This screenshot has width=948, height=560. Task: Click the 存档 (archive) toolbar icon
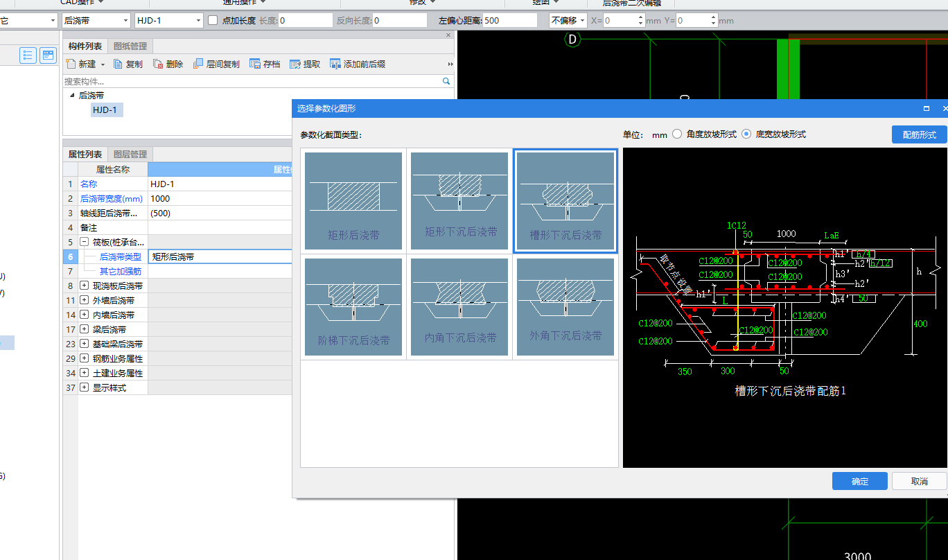pos(254,64)
